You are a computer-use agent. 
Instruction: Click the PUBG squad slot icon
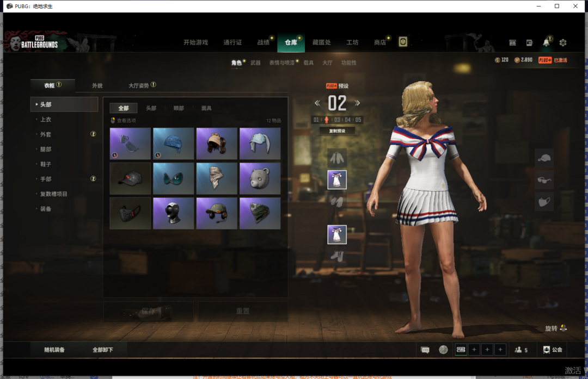click(461, 350)
